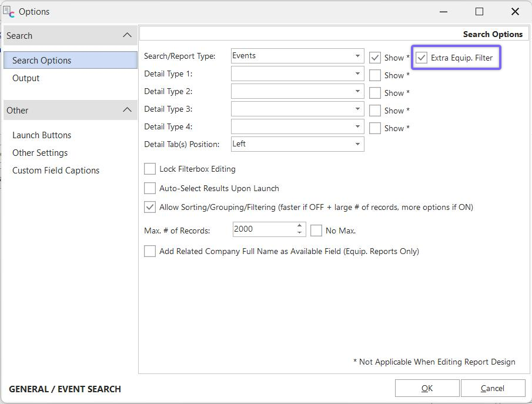
Task: Tick the No Max. checkbox
Action: coord(316,231)
